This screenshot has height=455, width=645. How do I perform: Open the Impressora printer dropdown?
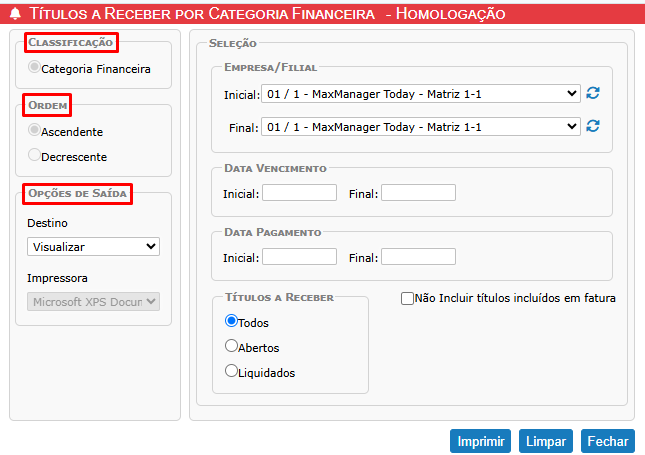click(x=93, y=301)
